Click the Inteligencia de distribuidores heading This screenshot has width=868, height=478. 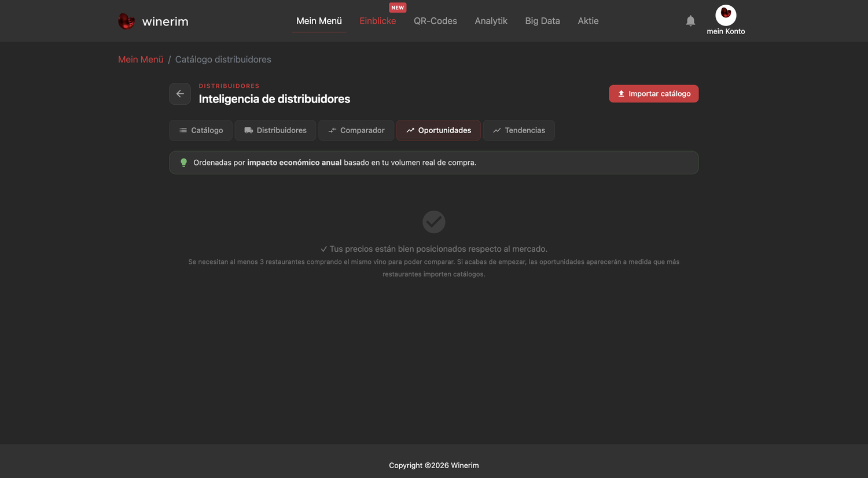274,99
